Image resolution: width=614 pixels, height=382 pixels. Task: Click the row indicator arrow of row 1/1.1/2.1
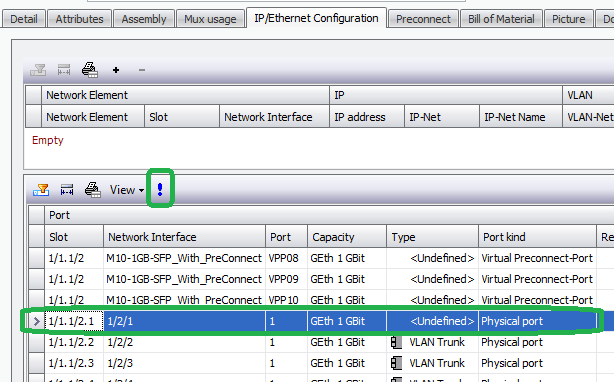[36, 321]
